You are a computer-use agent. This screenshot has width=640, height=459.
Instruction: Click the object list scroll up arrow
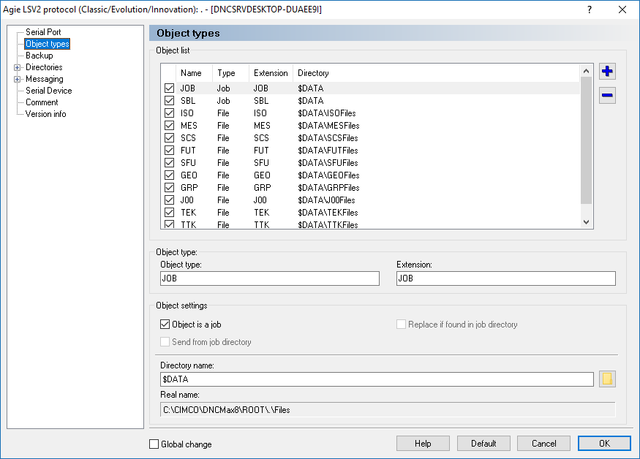[586, 71]
